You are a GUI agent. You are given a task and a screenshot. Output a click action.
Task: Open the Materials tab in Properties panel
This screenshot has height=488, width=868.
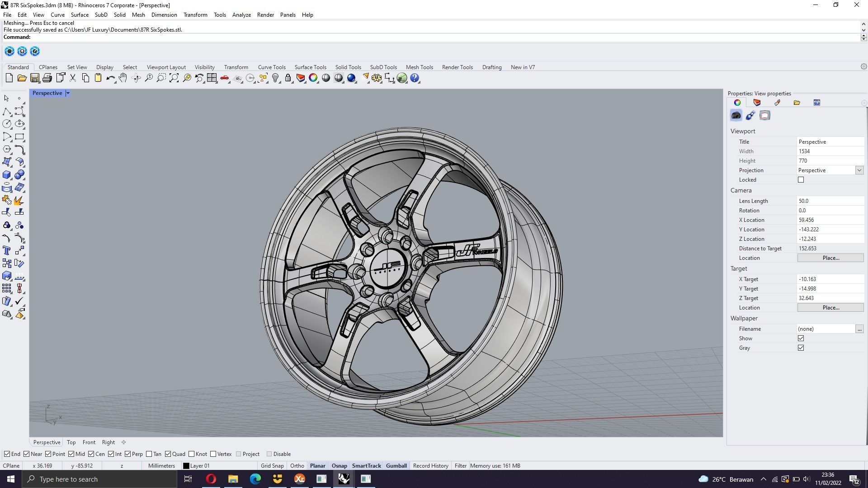tap(777, 103)
